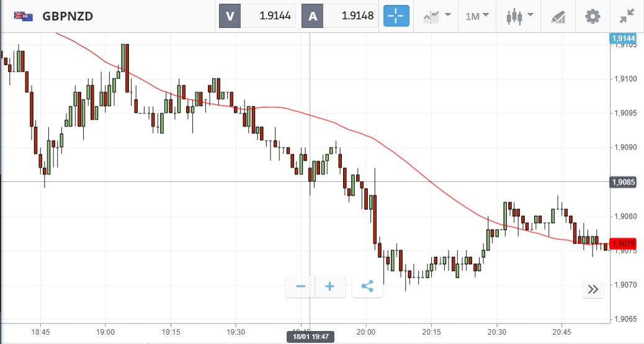The image size is (644, 344).
Task: Click the A buy price 1.9148
Action: (341, 16)
